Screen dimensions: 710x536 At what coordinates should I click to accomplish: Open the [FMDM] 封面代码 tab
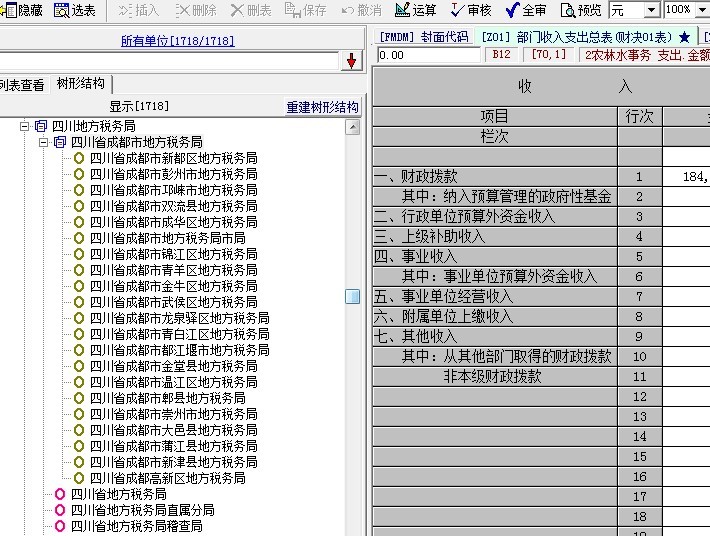pos(424,37)
